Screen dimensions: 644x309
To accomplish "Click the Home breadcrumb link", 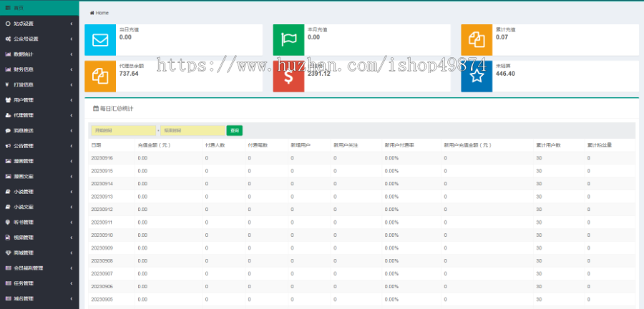I will (x=102, y=13).
